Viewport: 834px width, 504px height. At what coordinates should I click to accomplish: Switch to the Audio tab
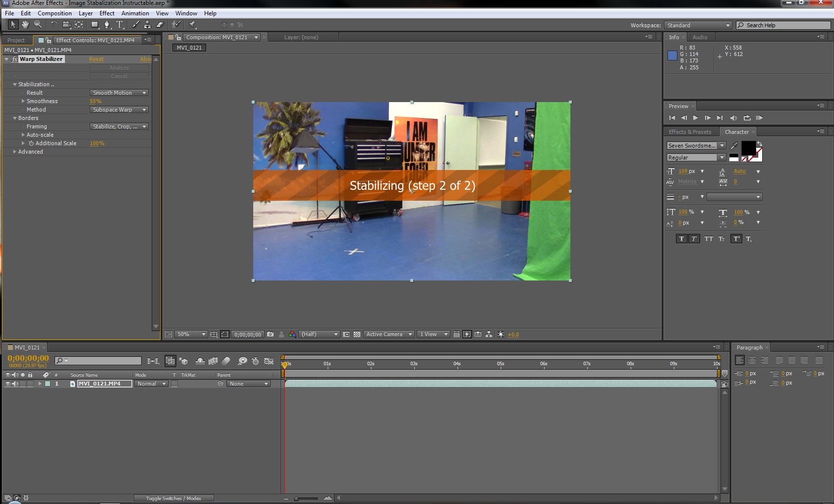coord(700,37)
